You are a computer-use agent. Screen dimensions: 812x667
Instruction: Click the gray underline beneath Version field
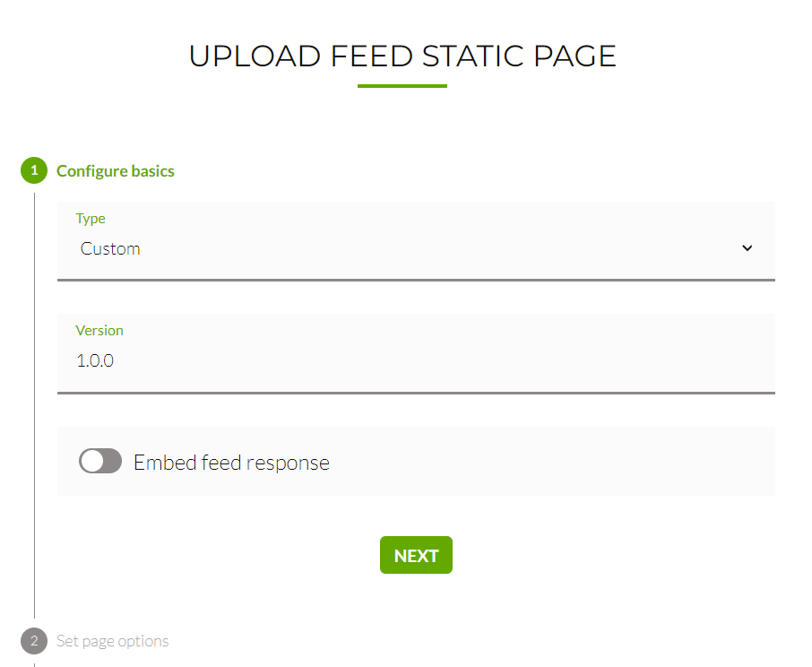click(416, 392)
